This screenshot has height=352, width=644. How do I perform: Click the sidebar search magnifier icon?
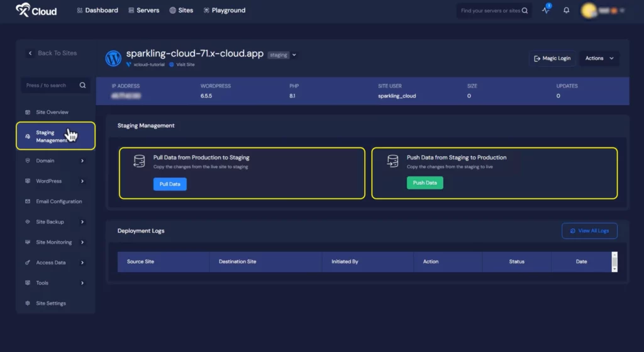pyautogui.click(x=82, y=85)
